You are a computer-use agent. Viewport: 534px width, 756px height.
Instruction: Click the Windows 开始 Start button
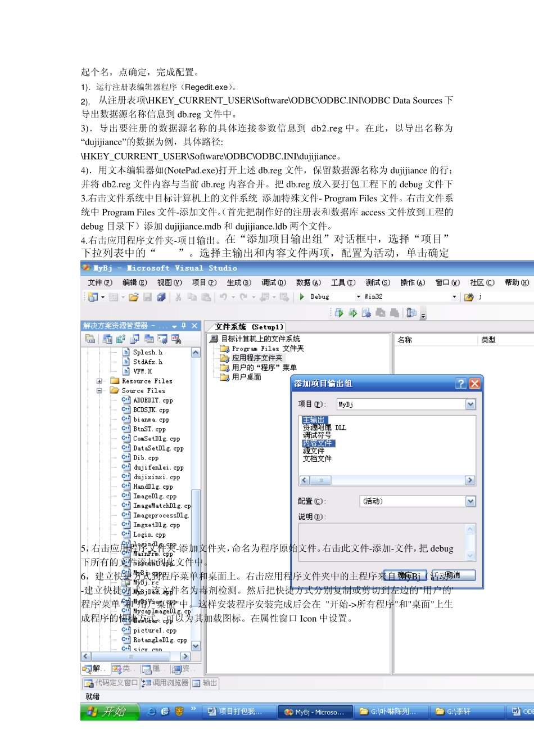[110, 712]
